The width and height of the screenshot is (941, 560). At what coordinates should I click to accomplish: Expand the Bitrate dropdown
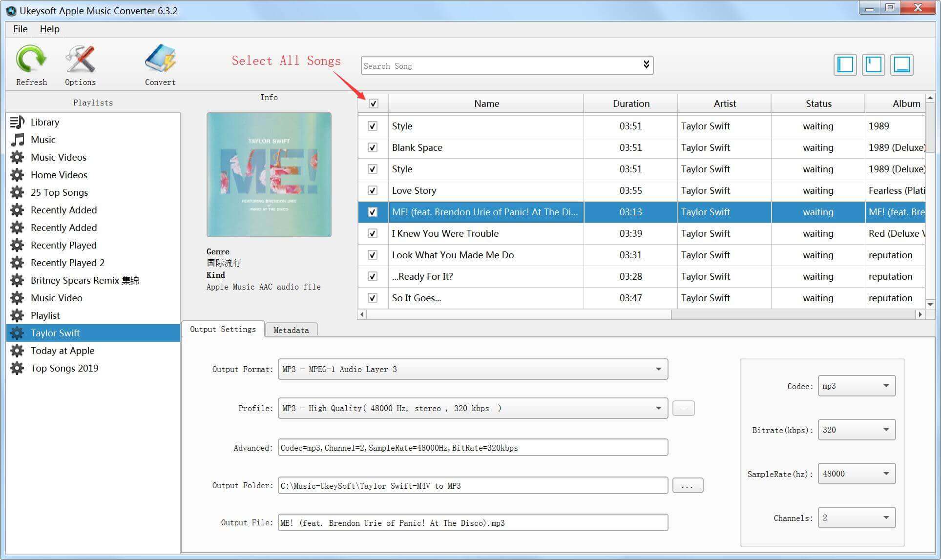(887, 429)
